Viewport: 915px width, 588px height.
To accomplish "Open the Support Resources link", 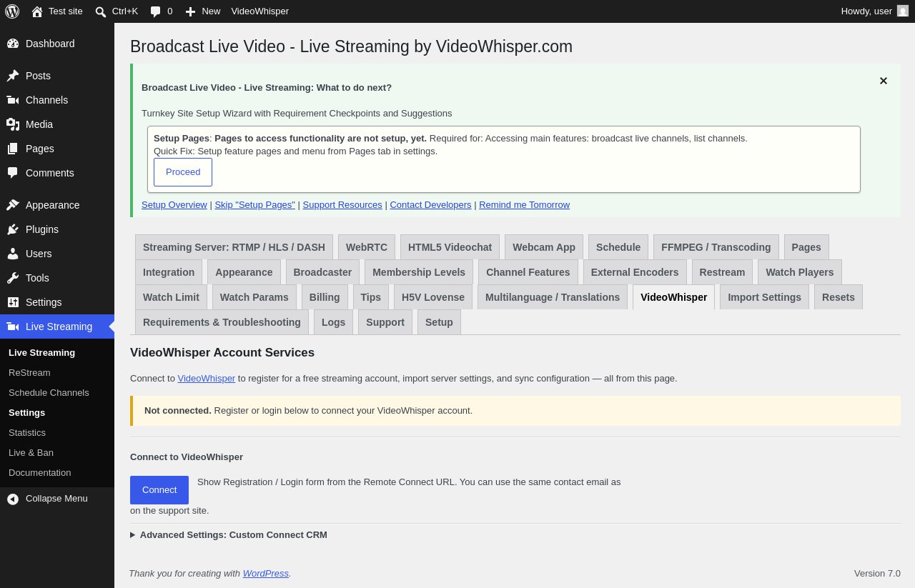I will coord(342,205).
